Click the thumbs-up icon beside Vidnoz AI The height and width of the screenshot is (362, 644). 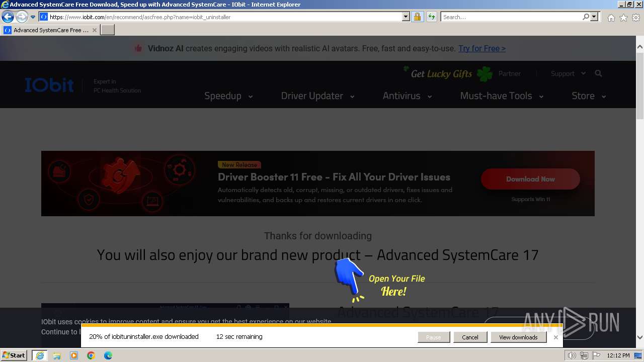pyautogui.click(x=137, y=48)
